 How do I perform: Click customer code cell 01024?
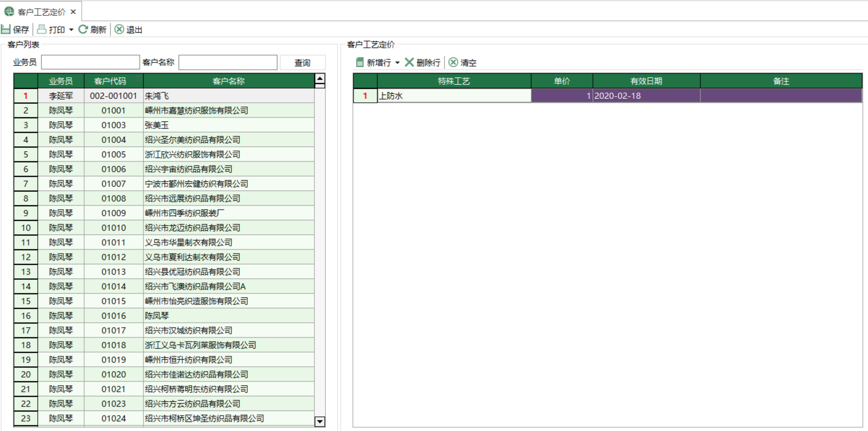point(114,418)
